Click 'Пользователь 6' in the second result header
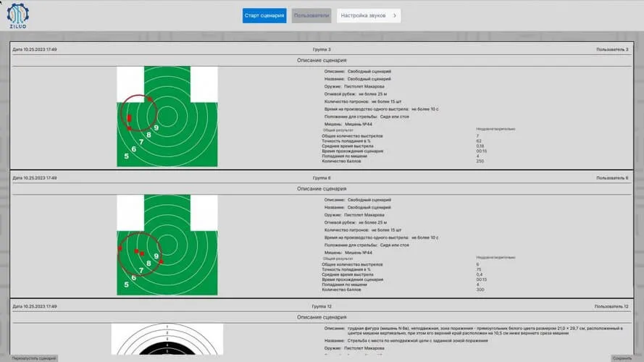644x362 pixels. (x=612, y=177)
